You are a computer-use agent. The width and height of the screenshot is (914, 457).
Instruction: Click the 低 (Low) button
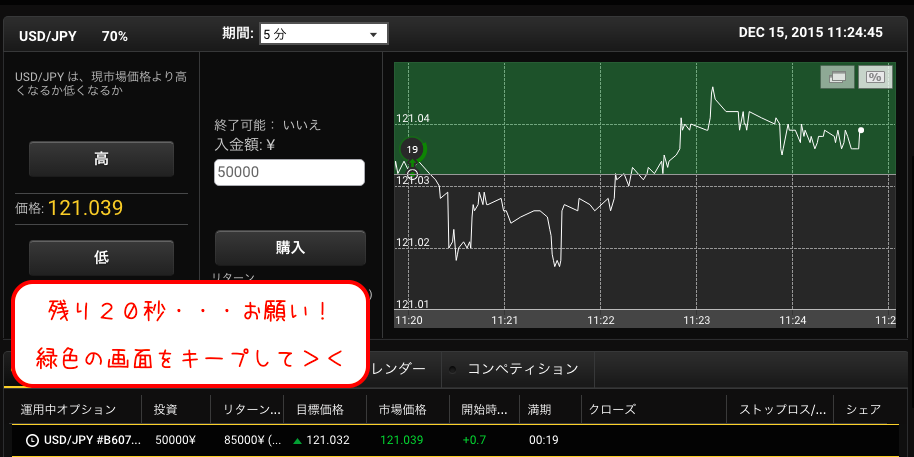101,258
